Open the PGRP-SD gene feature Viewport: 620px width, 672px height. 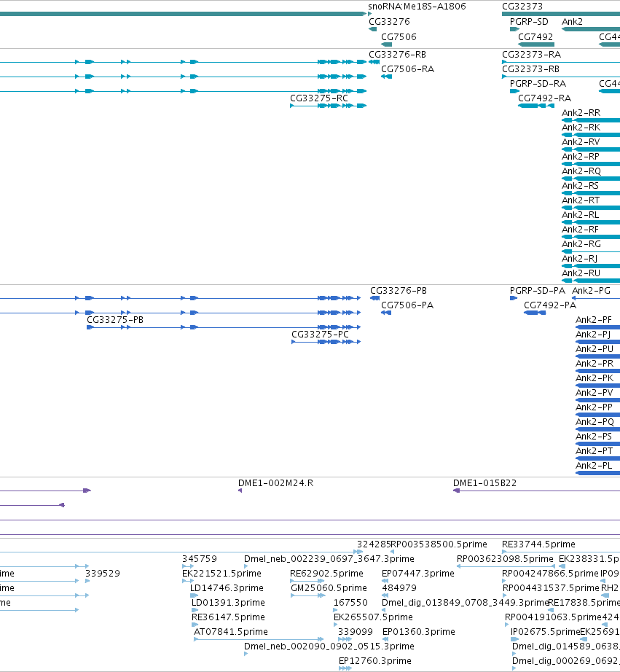pyautogui.click(x=514, y=29)
